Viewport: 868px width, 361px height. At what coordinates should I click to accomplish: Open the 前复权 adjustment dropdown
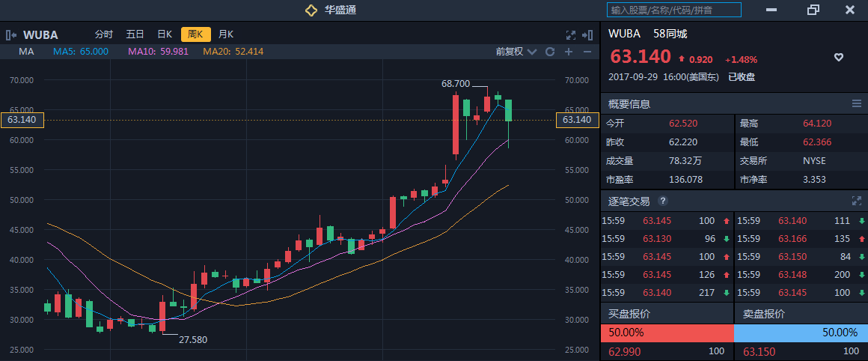coord(516,52)
